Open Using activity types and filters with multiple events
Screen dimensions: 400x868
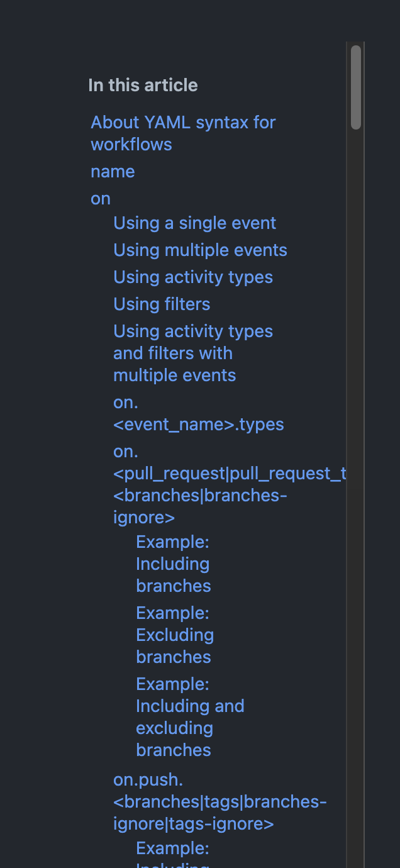[193, 353]
